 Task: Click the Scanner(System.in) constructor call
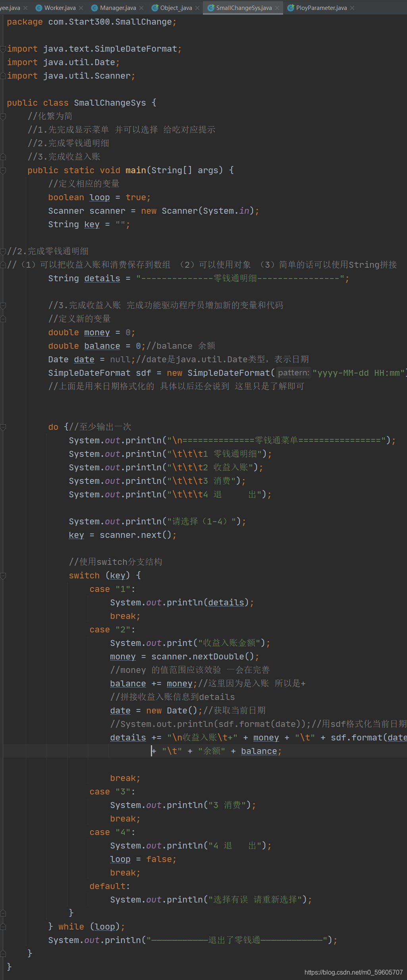coord(207,211)
